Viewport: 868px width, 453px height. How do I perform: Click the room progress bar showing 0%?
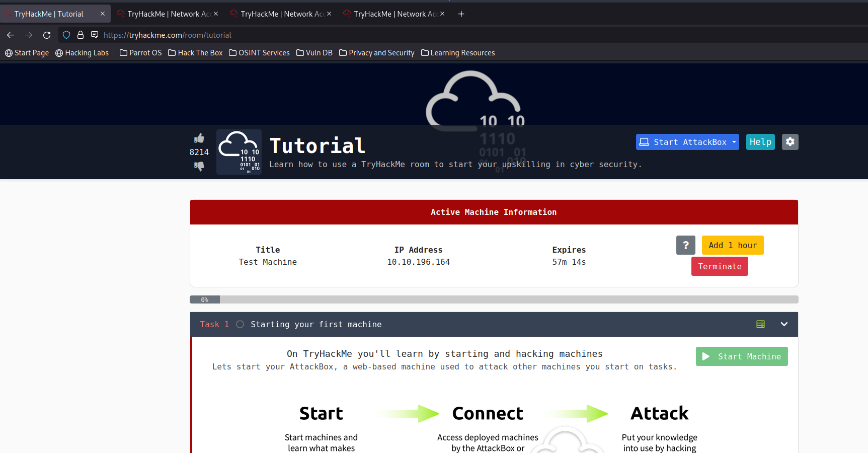494,299
